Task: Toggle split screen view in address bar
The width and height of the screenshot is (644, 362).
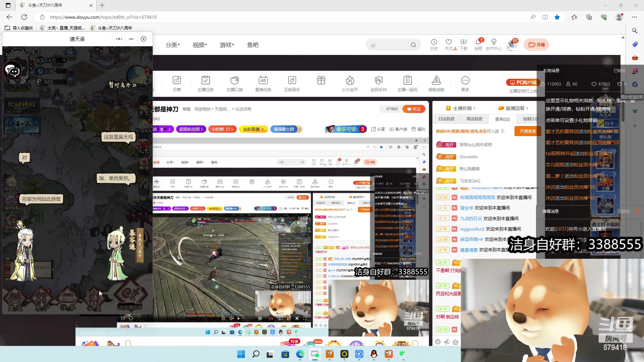Action: coord(545,17)
